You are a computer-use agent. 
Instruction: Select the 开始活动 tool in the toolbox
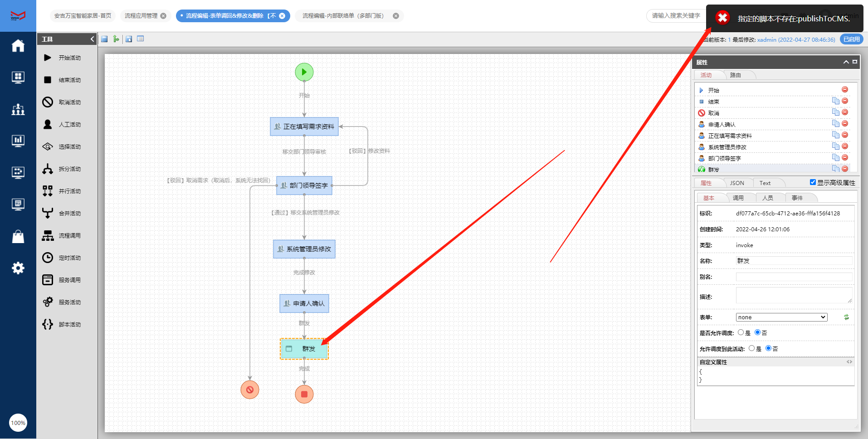(62, 58)
